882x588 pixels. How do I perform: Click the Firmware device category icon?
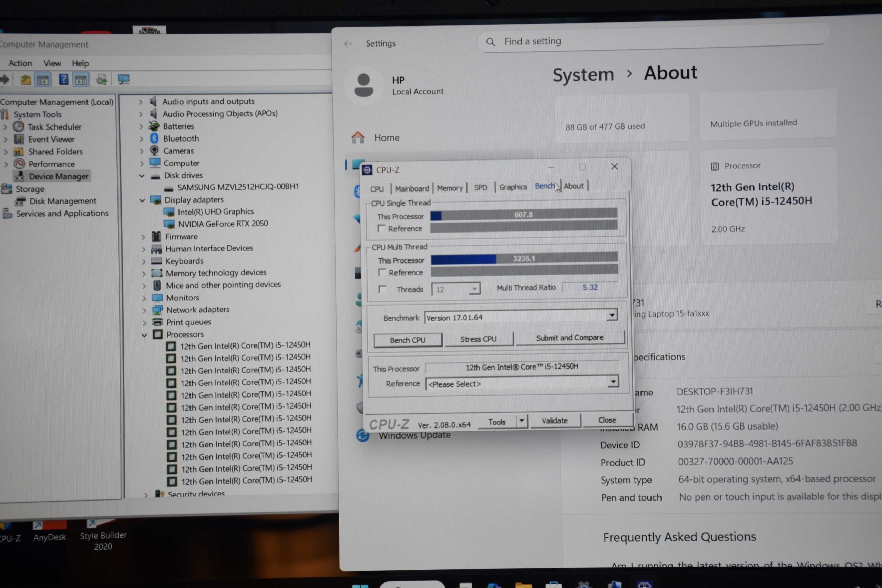(x=156, y=236)
